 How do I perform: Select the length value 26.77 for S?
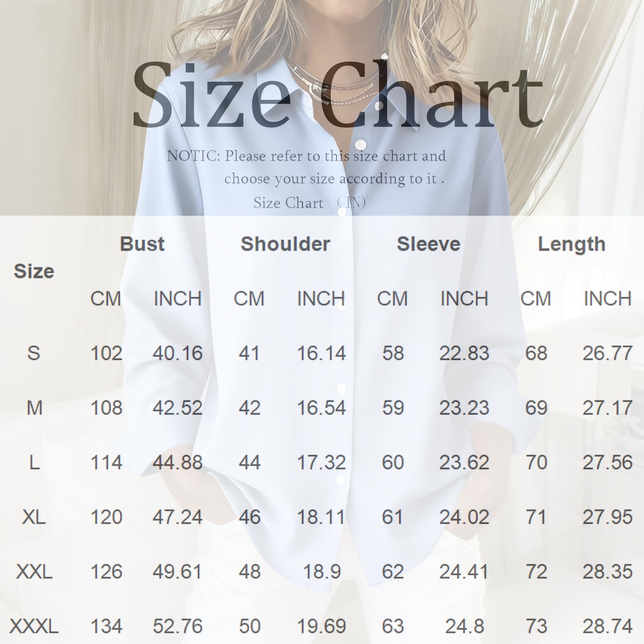pyautogui.click(x=607, y=353)
